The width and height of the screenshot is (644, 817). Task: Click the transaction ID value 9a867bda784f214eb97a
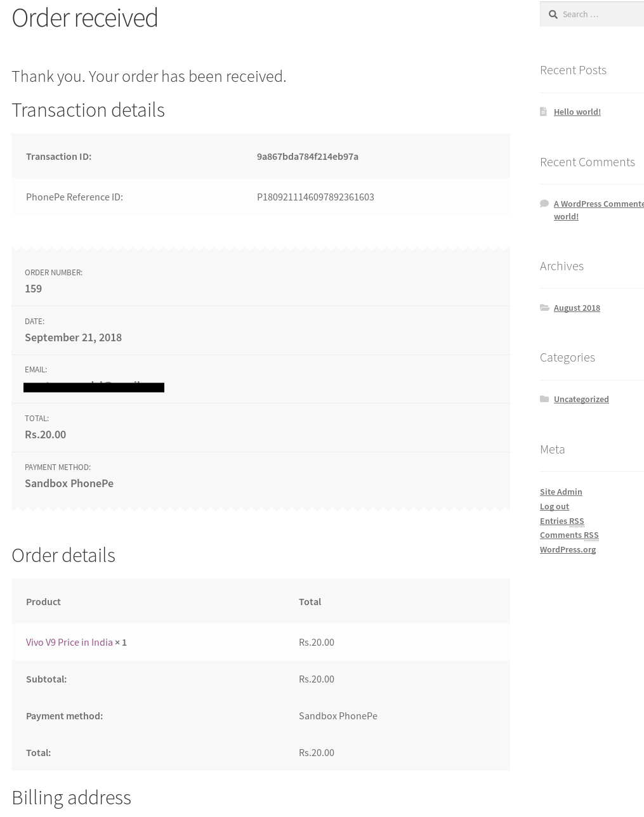point(307,156)
